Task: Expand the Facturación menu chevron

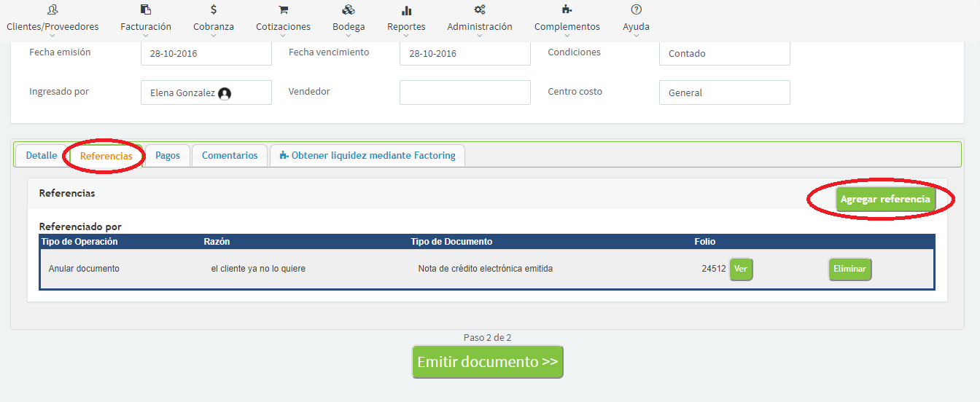Action: pos(146,35)
